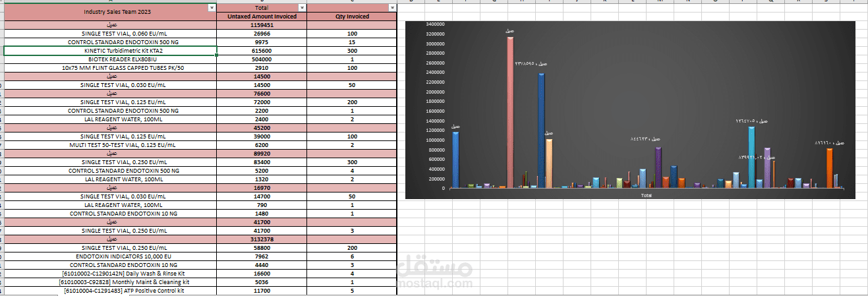This screenshot has height=296, width=868.
Task: Select the amount cell 6200
Action: tap(262, 144)
